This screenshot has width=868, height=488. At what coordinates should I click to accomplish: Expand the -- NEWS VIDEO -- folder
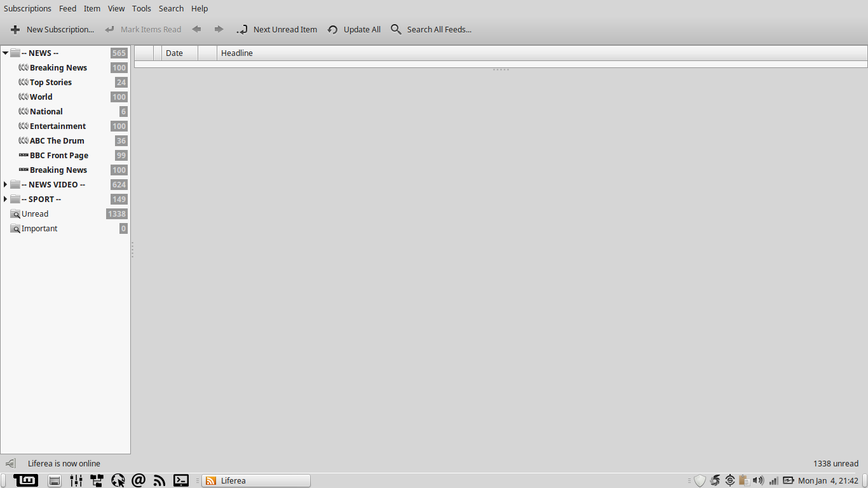(5, 184)
